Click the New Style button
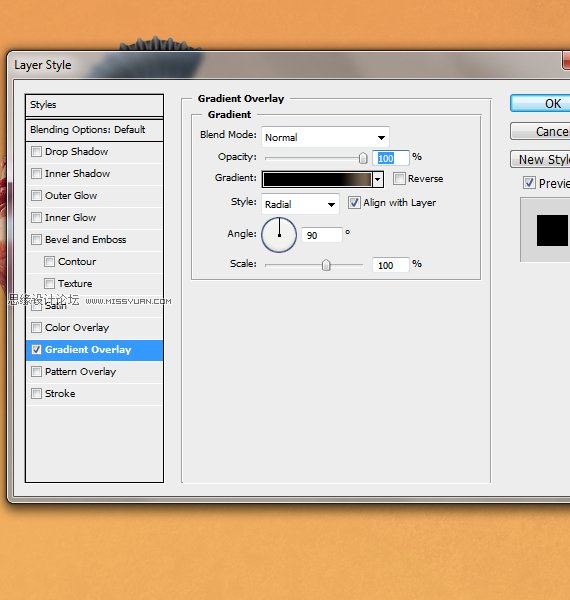 540,159
